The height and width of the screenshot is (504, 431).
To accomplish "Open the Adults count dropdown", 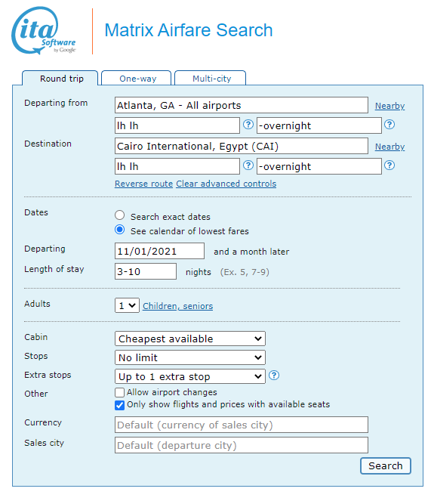I will (x=127, y=305).
